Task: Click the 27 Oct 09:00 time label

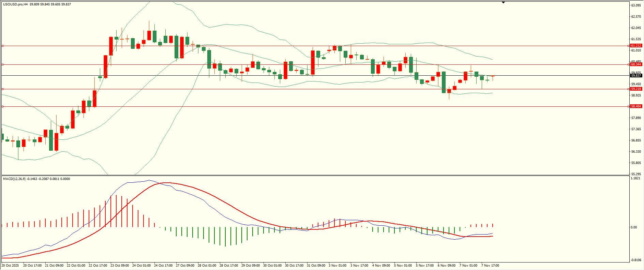Action: click(x=185, y=266)
